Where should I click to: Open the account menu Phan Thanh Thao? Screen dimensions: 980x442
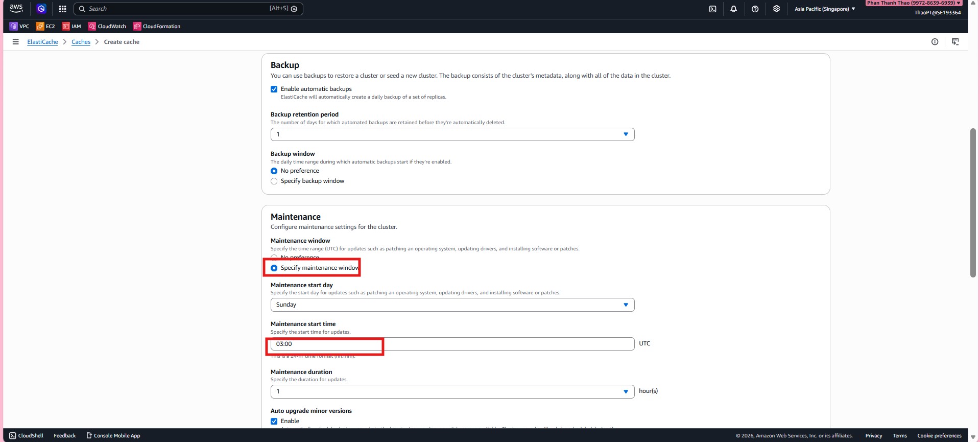coord(914,3)
